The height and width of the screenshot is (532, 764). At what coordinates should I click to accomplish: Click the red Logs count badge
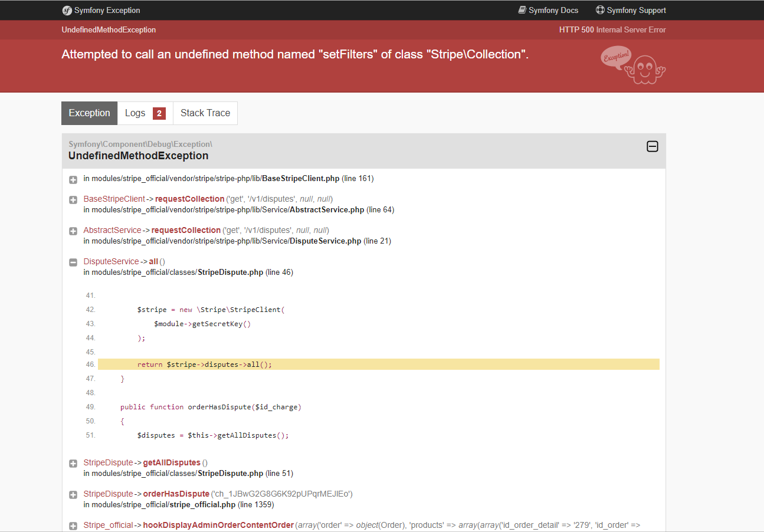click(x=159, y=113)
